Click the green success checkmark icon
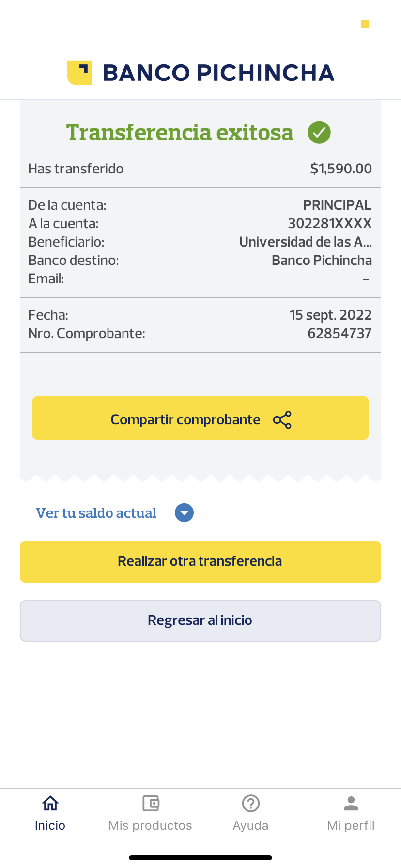This screenshot has width=401, height=868. coord(319,132)
